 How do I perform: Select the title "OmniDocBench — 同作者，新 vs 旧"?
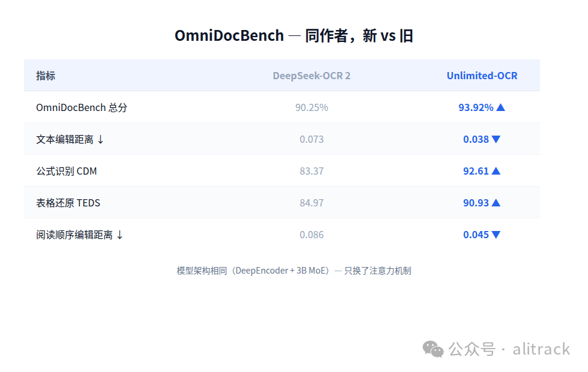[294, 36]
